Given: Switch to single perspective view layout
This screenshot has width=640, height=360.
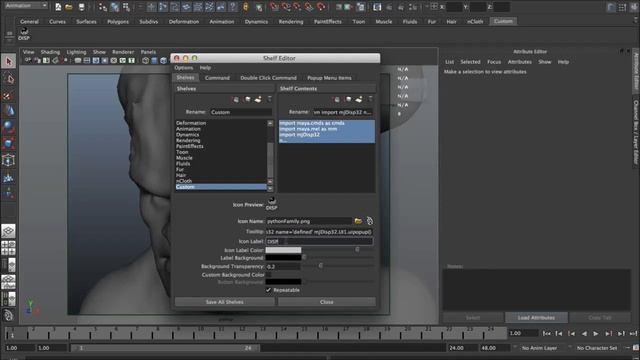Looking at the screenshot, I should coord(9,231).
